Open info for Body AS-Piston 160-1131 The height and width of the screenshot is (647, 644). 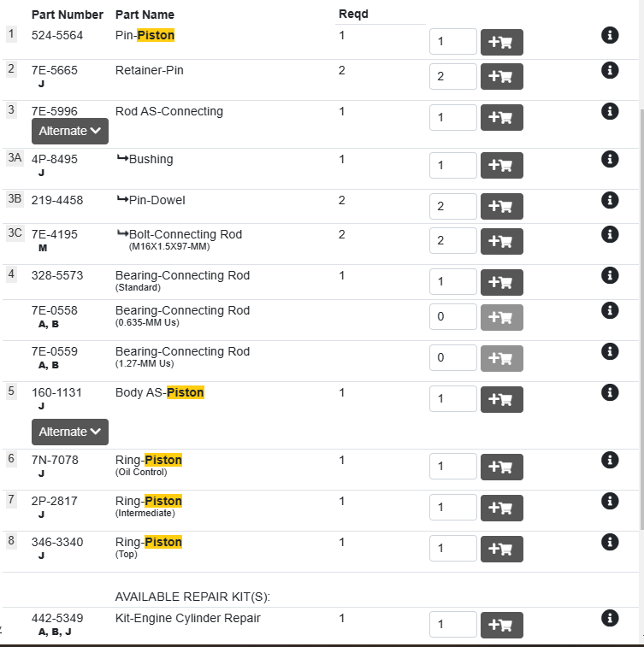point(610,392)
